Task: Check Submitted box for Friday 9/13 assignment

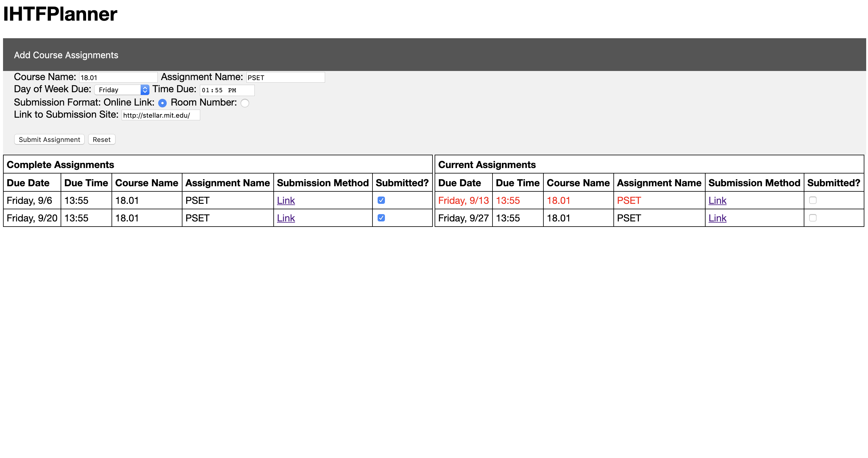Action: pyautogui.click(x=813, y=200)
